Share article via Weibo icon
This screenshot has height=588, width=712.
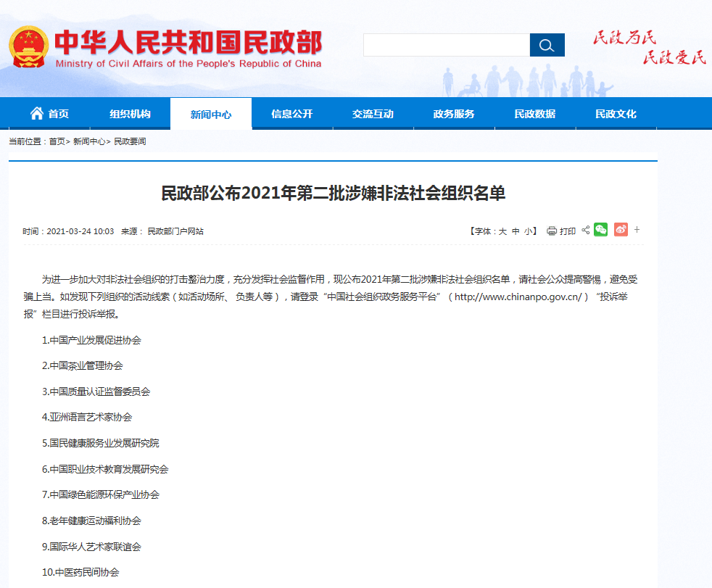coord(621,230)
